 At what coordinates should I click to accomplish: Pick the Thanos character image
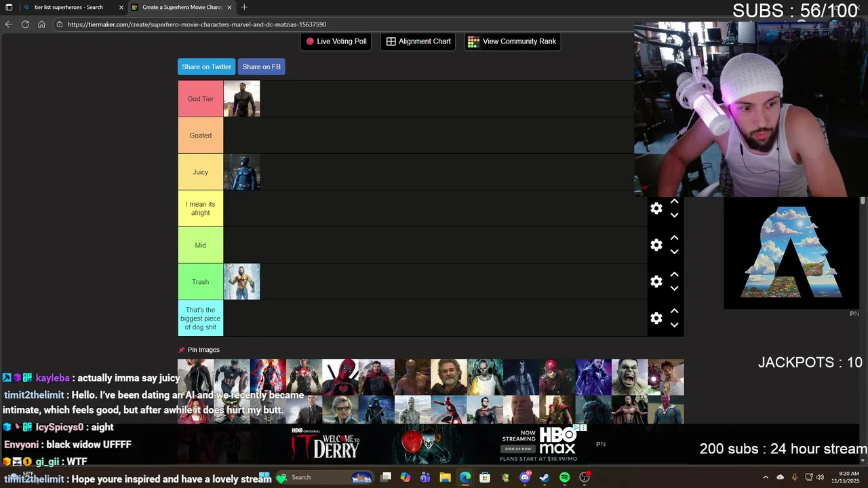[x=521, y=410]
